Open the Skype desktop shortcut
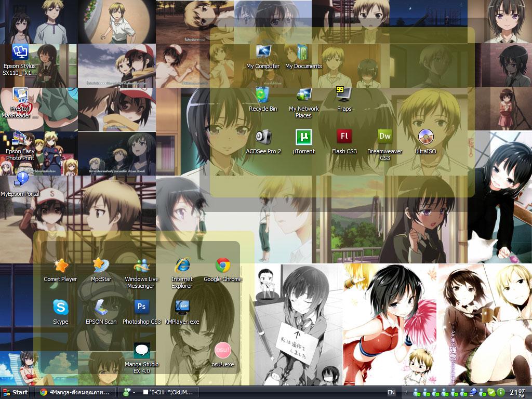Screen dimensions: 532x399 point(60,313)
